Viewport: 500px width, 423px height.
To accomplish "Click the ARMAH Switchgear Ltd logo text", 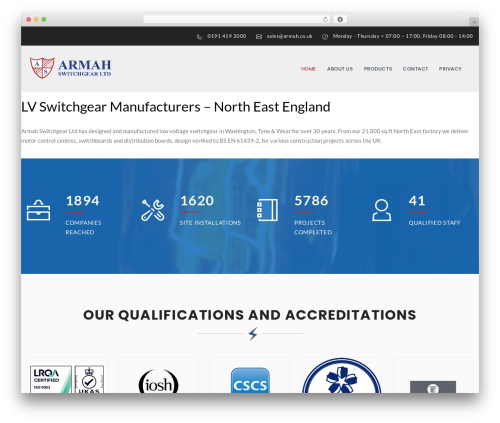I will click(85, 68).
